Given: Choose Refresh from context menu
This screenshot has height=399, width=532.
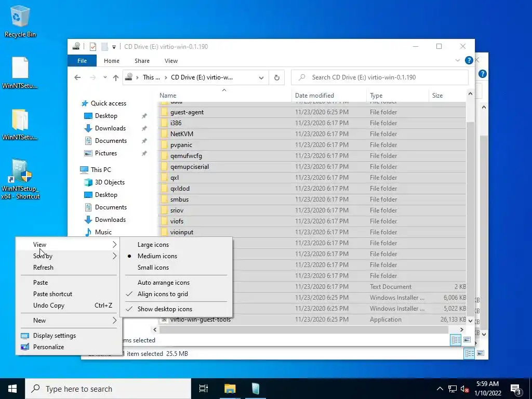Looking at the screenshot, I should 69,268.
